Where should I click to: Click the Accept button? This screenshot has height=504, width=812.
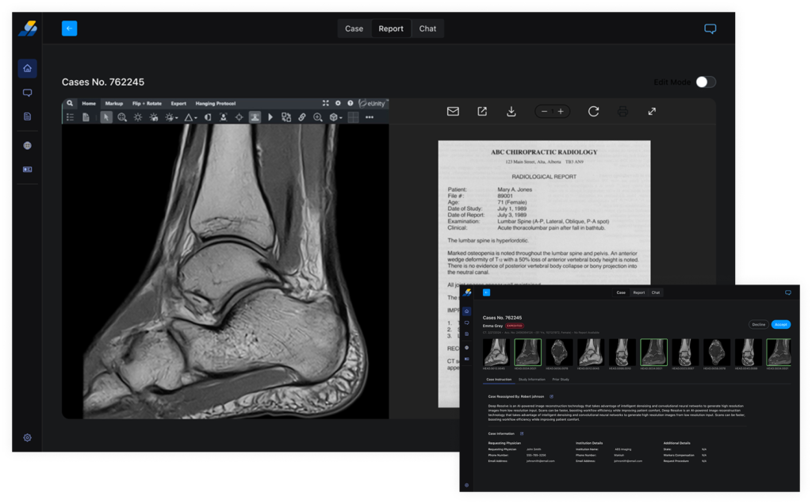[x=780, y=324]
